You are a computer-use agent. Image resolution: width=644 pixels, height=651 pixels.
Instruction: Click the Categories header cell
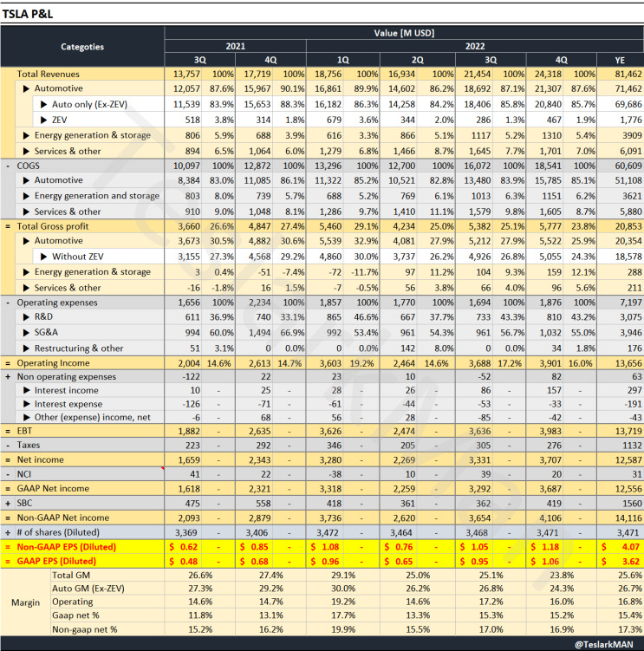(82, 47)
